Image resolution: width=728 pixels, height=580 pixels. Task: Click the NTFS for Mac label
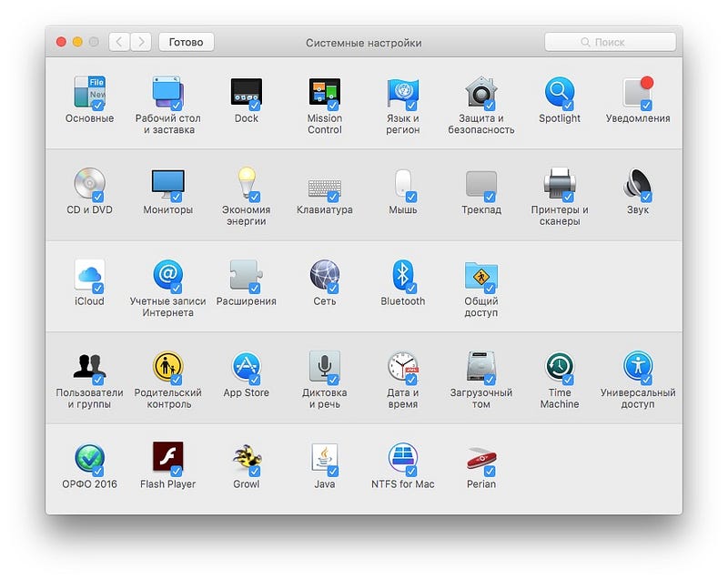[x=403, y=483]
